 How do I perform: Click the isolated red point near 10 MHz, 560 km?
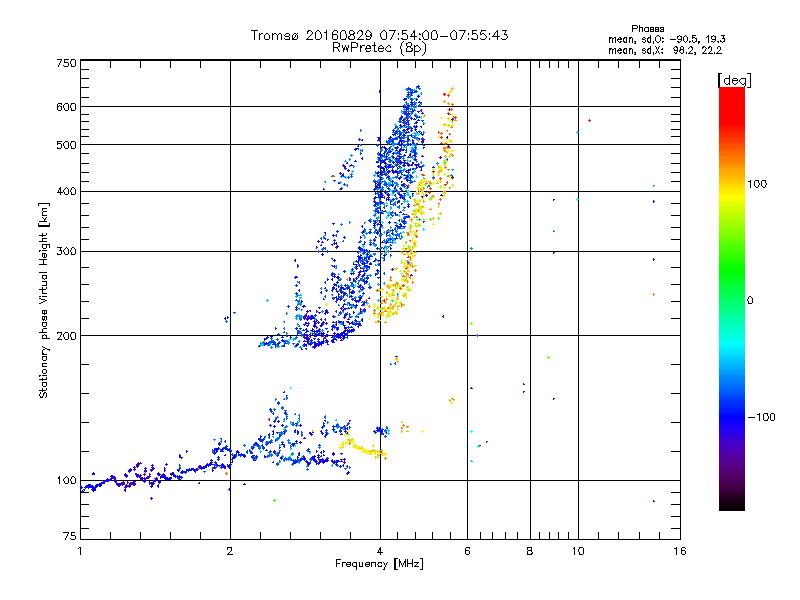[x=589, y=120]
